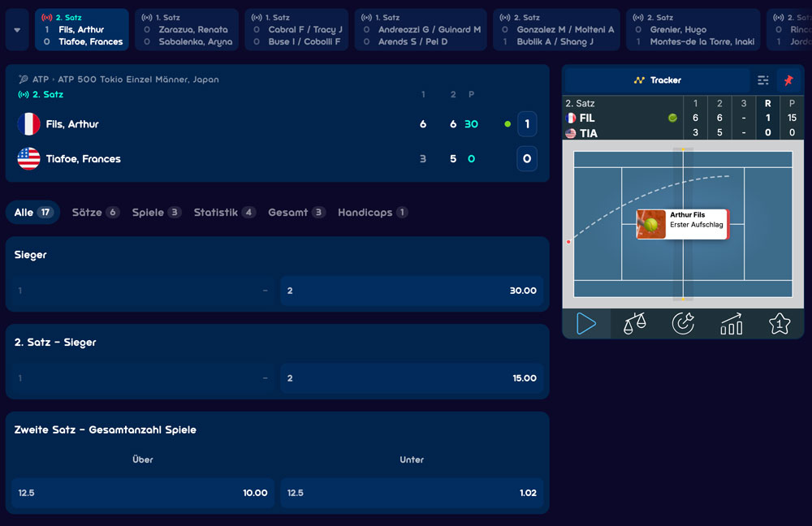Select Sieger option 2 at 30.00
Image resolution: width=812 pixels, height=526 pixels.
(x=412, y=291)
